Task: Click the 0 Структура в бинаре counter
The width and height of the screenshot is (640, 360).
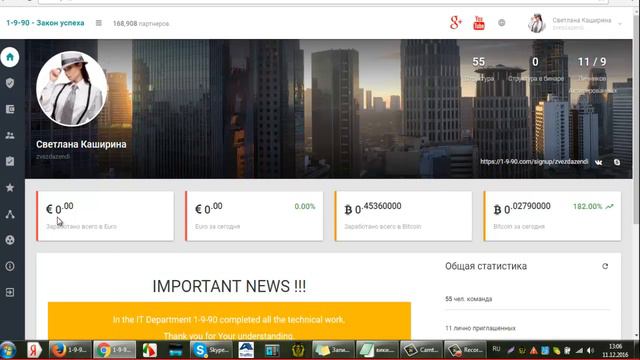Action: click(x=536, y=69)
